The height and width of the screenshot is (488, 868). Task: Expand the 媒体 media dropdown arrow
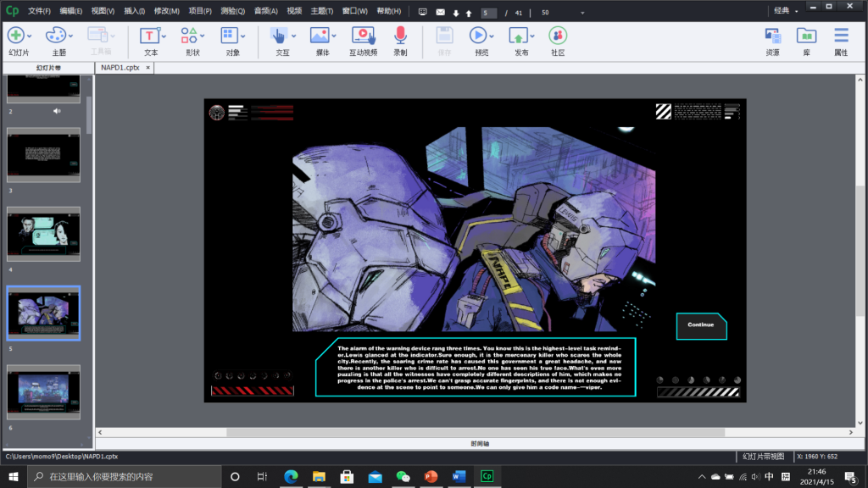click(334, 36)
